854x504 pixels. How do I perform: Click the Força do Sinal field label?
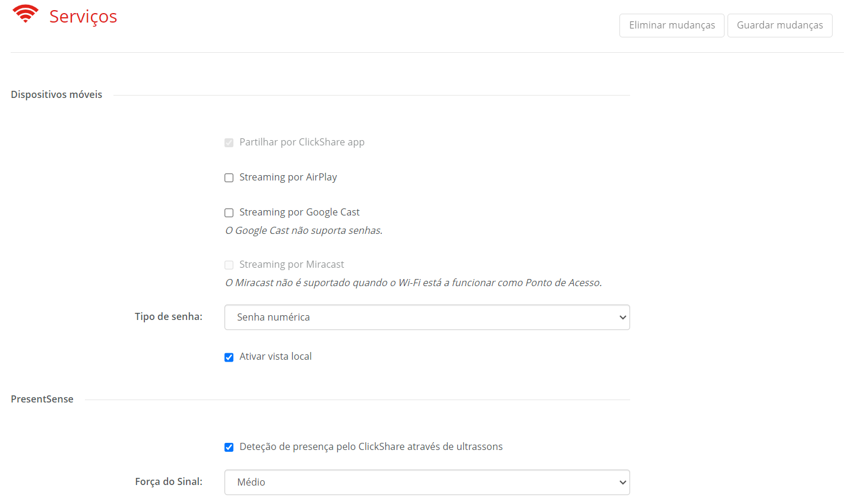point(169,482)
